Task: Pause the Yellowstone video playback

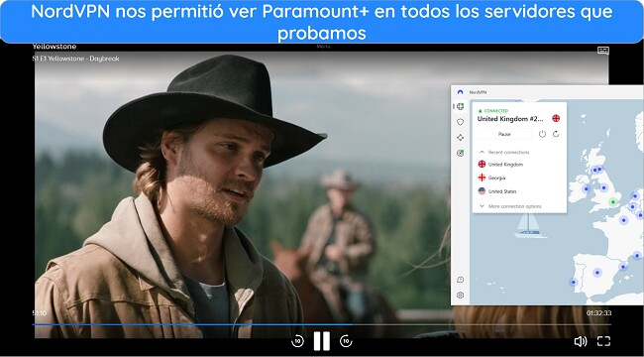Action: click(322, 341)
